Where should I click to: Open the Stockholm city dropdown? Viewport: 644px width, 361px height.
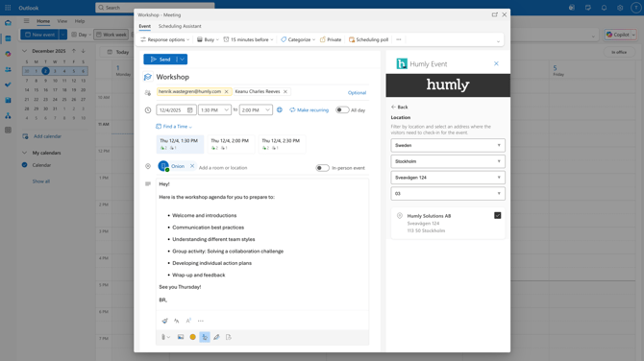pos(448,161)
